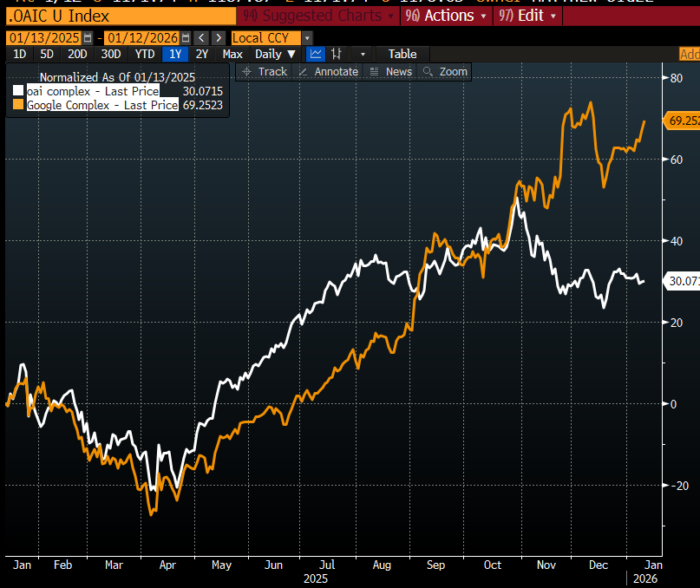Open chart type options dropdown arrow
The width and height of the screenshot is (700, 588).
click(x=363, y=55)
